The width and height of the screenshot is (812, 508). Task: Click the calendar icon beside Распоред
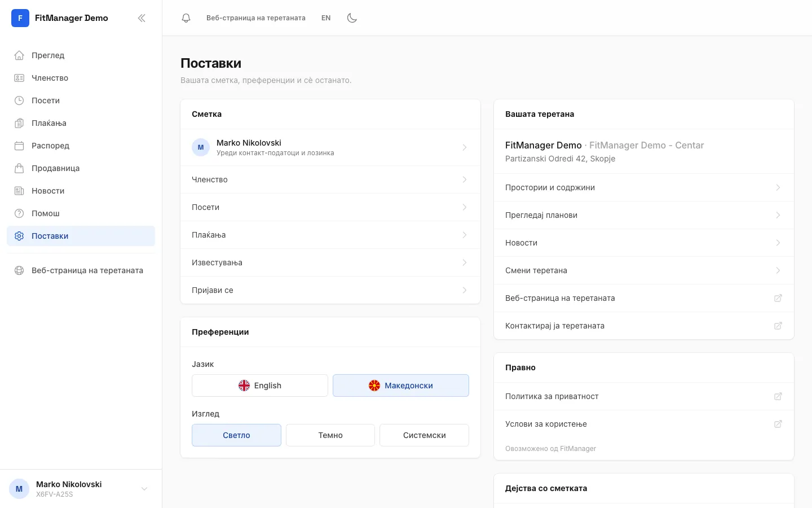tap(19, 146)
